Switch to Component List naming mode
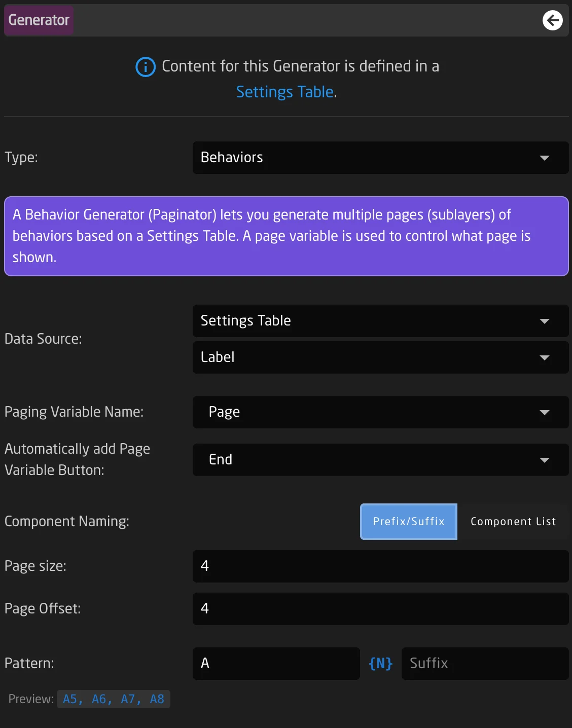 coord(513,521)
